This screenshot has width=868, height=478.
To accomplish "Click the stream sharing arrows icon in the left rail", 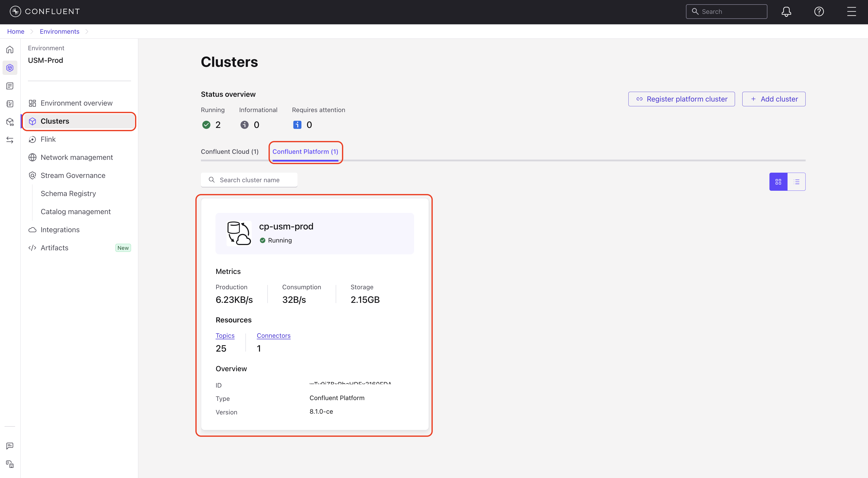I will click(x=10, y=140).
